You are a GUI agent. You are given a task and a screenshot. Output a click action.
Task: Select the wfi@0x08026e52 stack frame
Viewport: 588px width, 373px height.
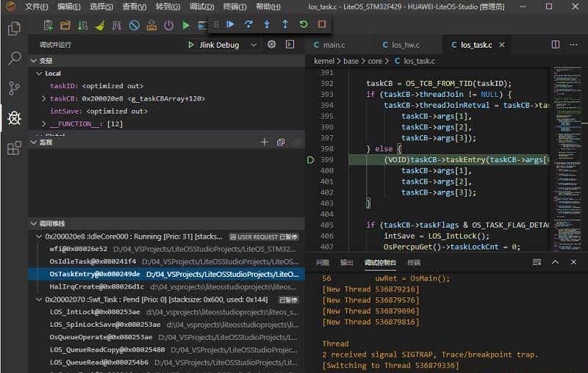pos(167,249)
